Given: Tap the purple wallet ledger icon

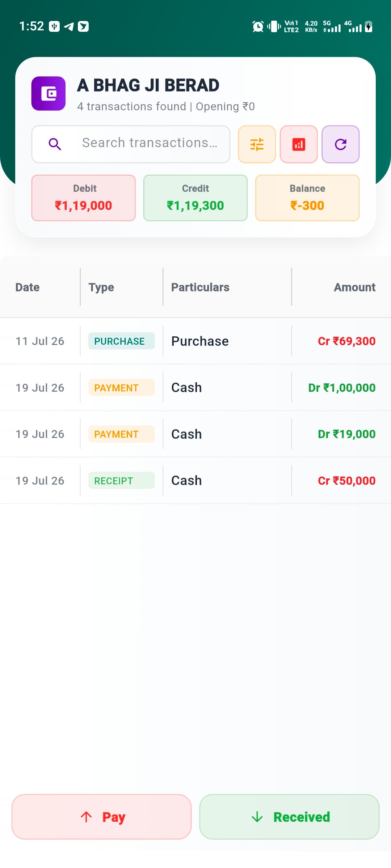Looking at the screenshot, I should click(x=49, y=93).
